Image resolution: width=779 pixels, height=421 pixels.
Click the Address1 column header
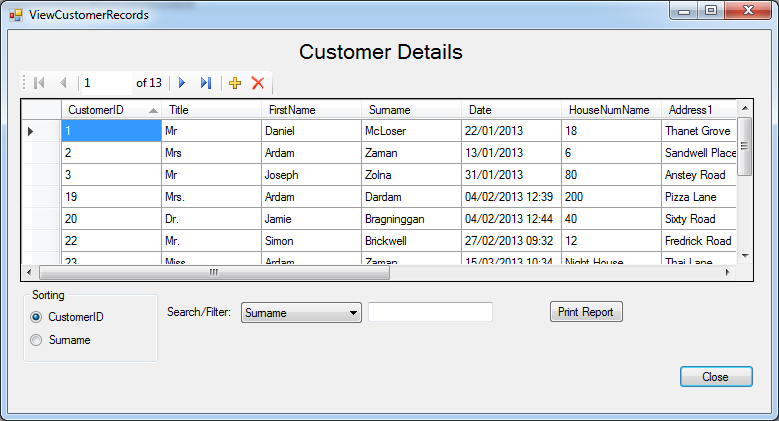coord(699,110)
